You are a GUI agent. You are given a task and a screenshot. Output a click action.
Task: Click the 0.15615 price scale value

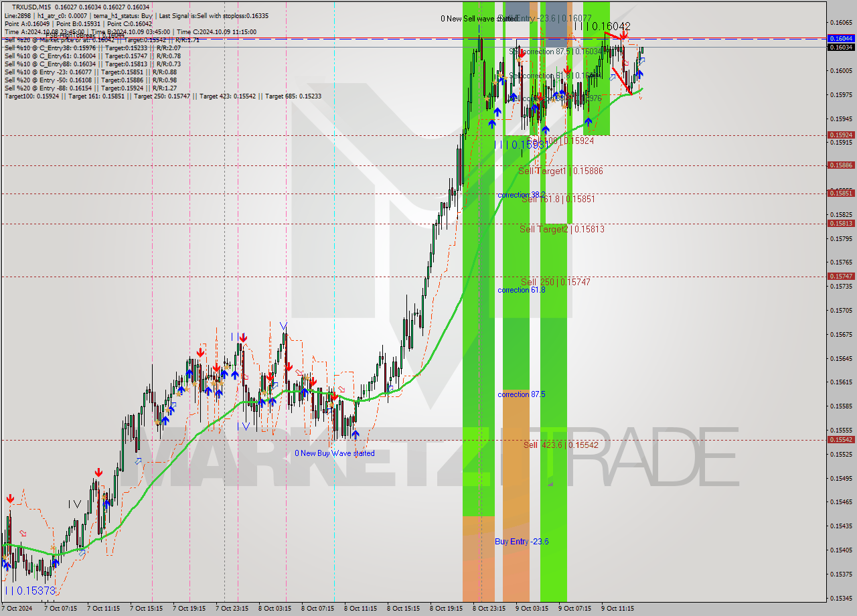pos(841,382)
